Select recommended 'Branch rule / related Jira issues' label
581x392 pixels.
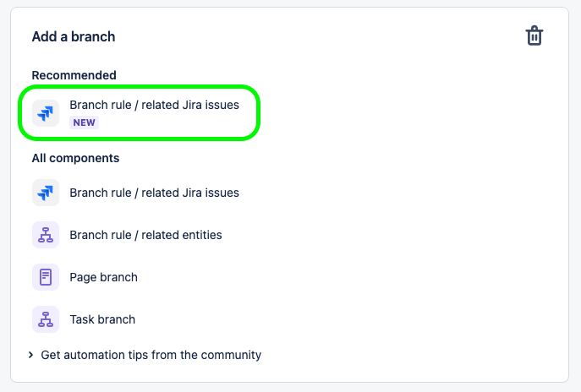pyautogui.click(x=154, y=105)
